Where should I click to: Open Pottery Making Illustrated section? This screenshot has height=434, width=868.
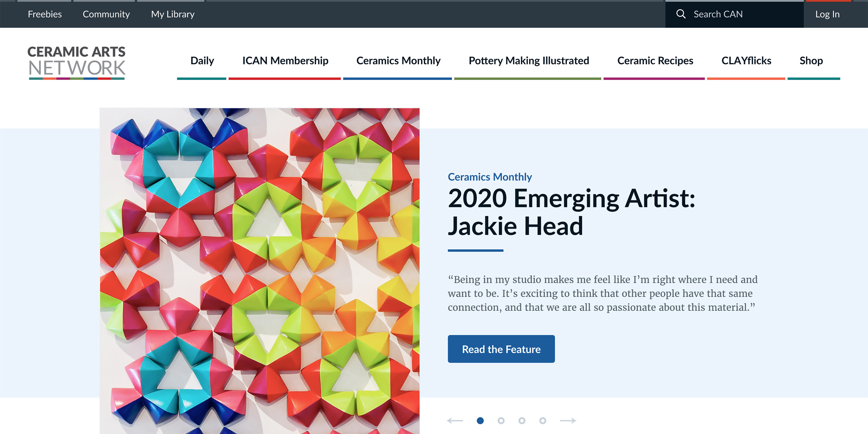(529, 61)
